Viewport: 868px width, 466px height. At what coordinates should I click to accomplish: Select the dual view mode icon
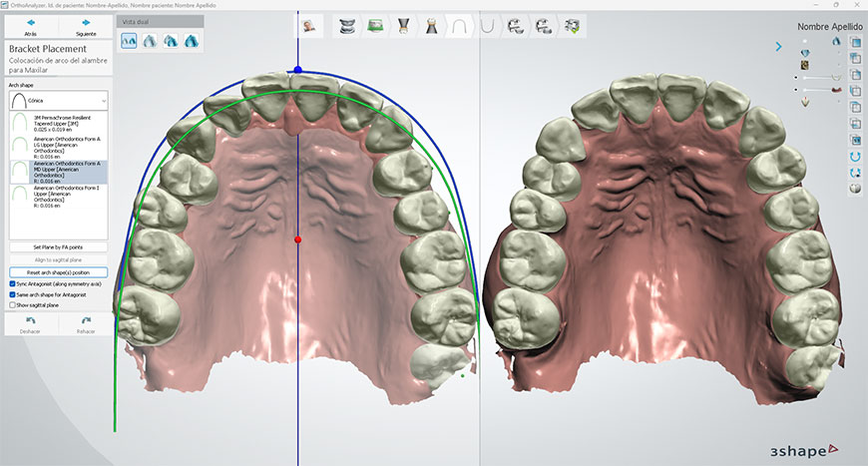[x=130, y=41]
